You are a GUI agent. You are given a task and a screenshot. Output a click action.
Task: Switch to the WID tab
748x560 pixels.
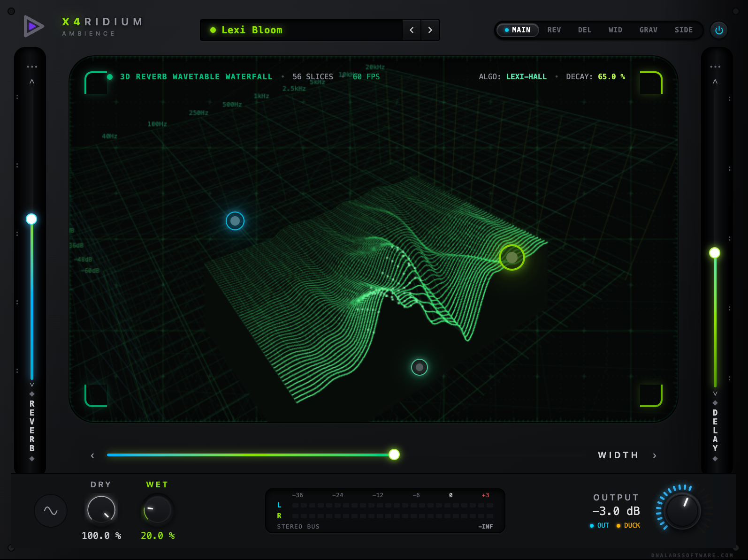(615, 30)
